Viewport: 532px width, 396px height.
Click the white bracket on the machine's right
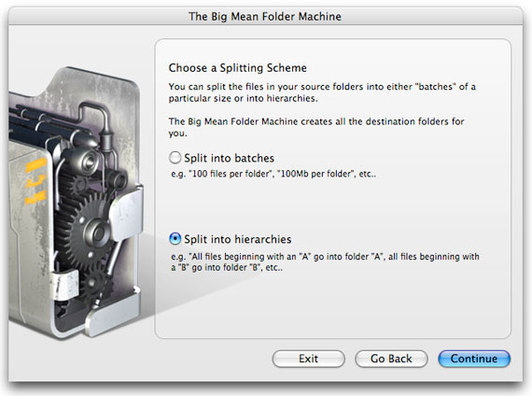[127, 212]
